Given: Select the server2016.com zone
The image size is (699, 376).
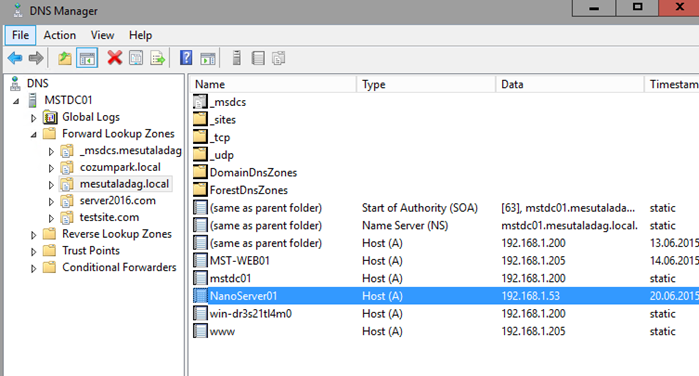Looking at the screenshot, I should tap(118, 201).
